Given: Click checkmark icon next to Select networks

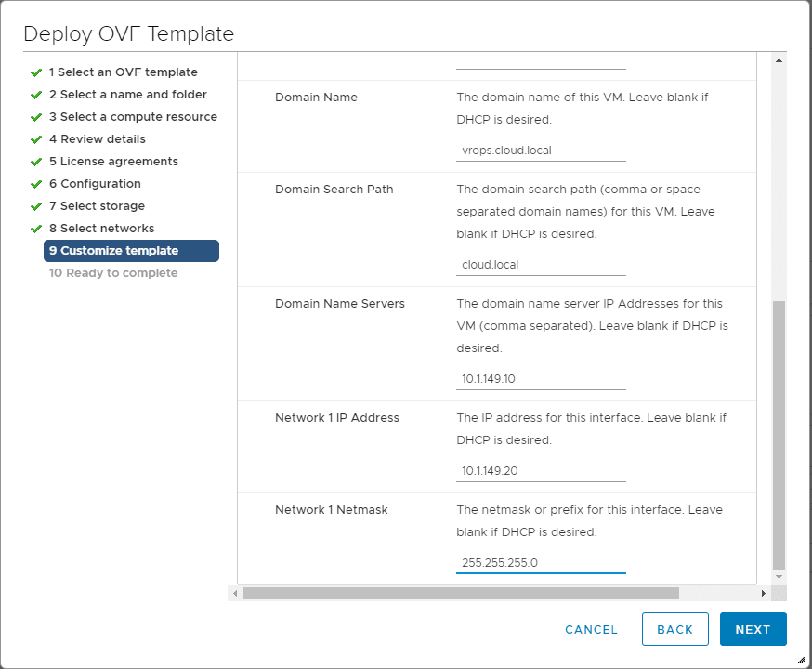Looking at the screenshot, I should tap(36, 229).
